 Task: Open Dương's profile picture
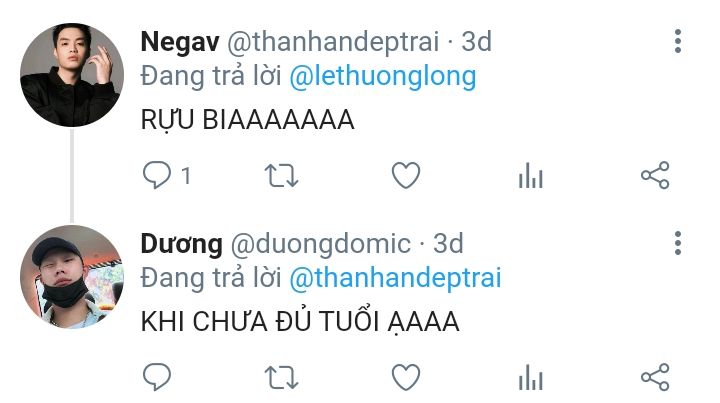[72, 277]
